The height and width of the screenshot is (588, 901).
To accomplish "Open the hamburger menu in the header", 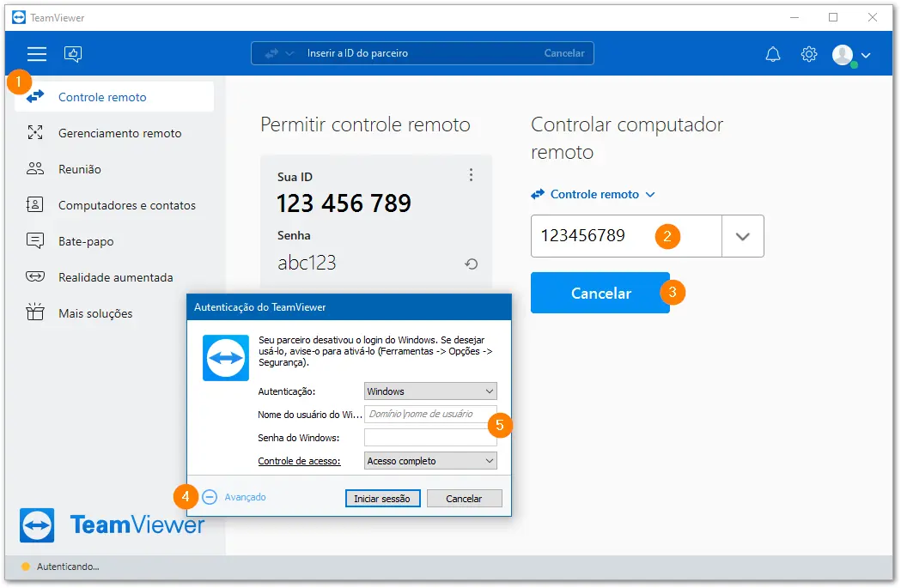I will tap(37, 54).
